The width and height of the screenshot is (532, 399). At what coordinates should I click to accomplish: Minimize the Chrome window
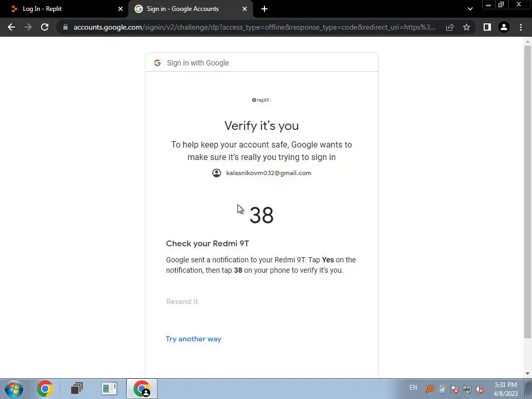(488, 5)
